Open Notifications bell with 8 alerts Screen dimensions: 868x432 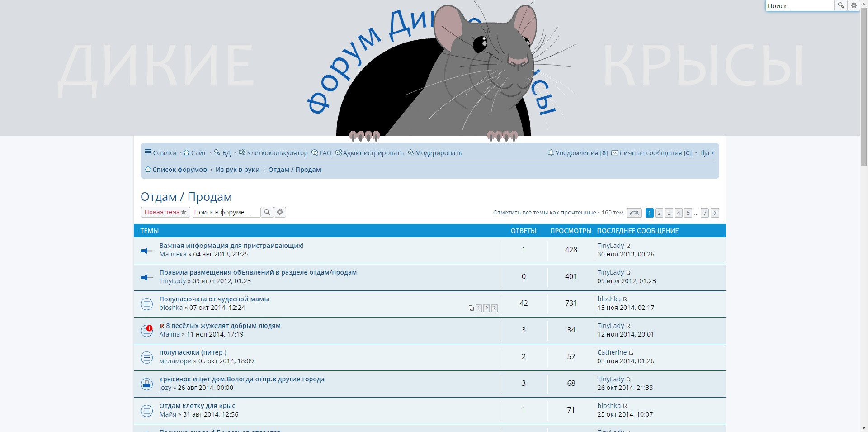tap(577, 153)
